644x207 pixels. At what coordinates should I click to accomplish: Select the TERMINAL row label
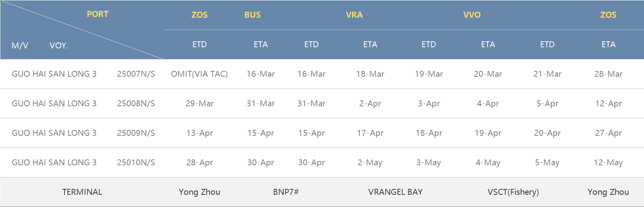coord(82,192)
